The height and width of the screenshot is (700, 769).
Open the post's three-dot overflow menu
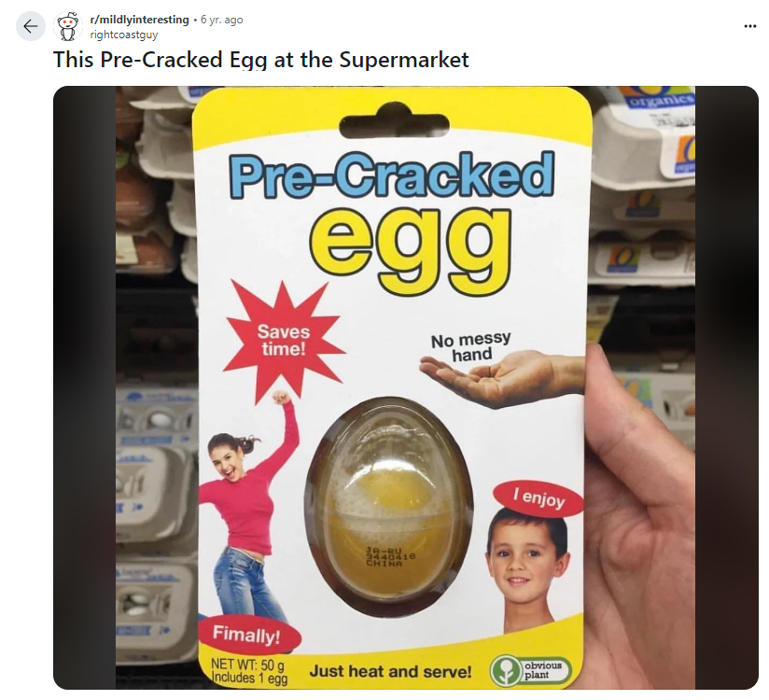point(750,26)
